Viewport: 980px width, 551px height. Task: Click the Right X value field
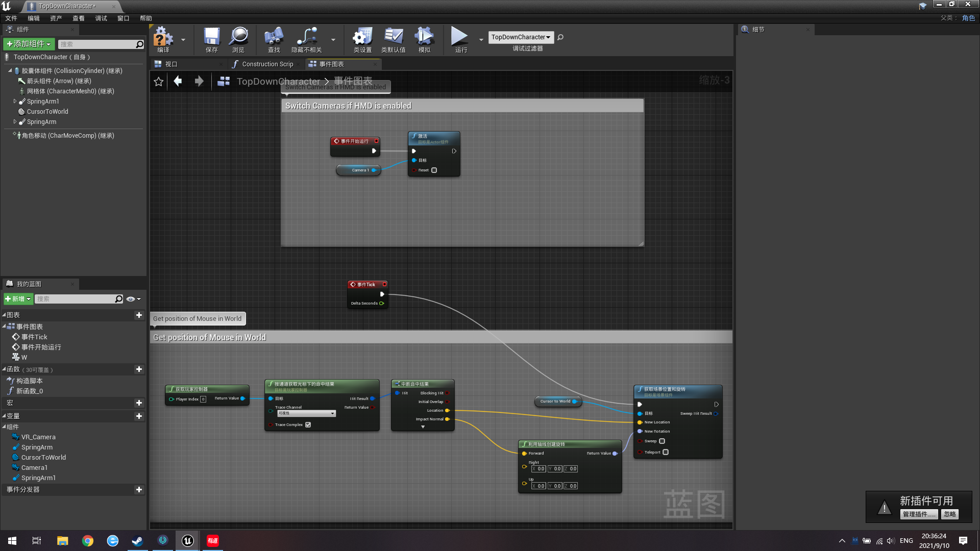coord(538,469)
